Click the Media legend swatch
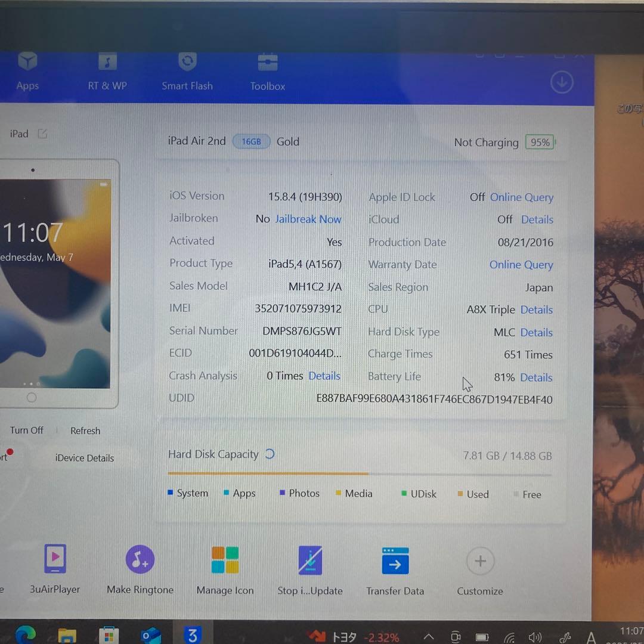This screenshot has height=644, width=644. pos(339,493)
